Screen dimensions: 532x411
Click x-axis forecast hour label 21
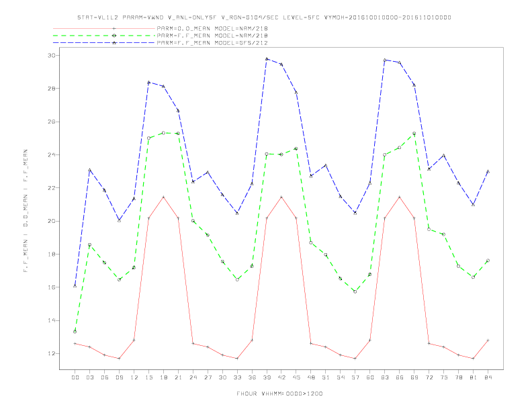tap(178, 377)
